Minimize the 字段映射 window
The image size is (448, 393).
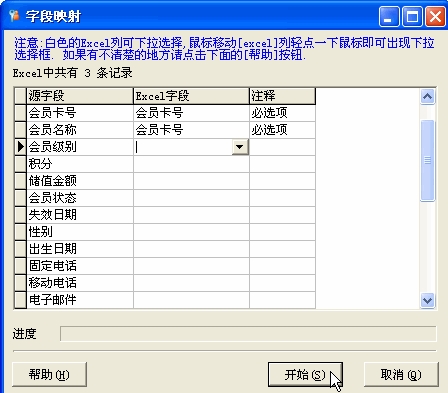pyautogui.click(x=389, y=17)
